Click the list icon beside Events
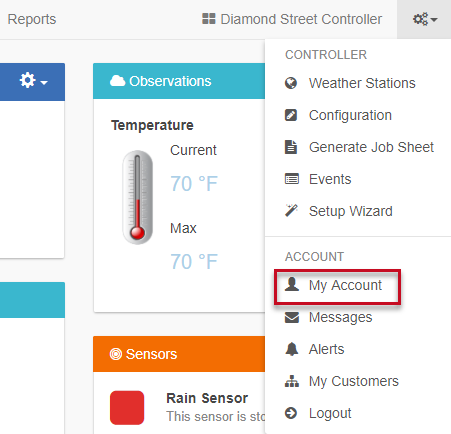This screenshot has width=451, height=434. tap(292, 179)
